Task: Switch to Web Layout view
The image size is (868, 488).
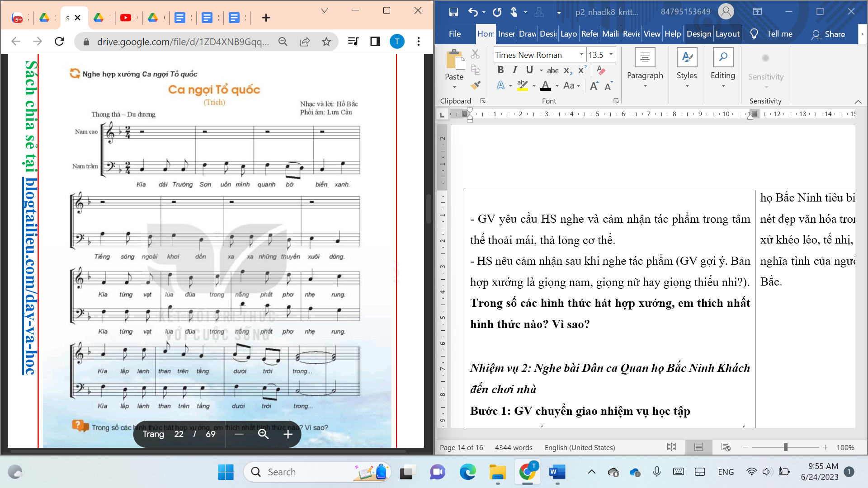Action: [726, 447]
